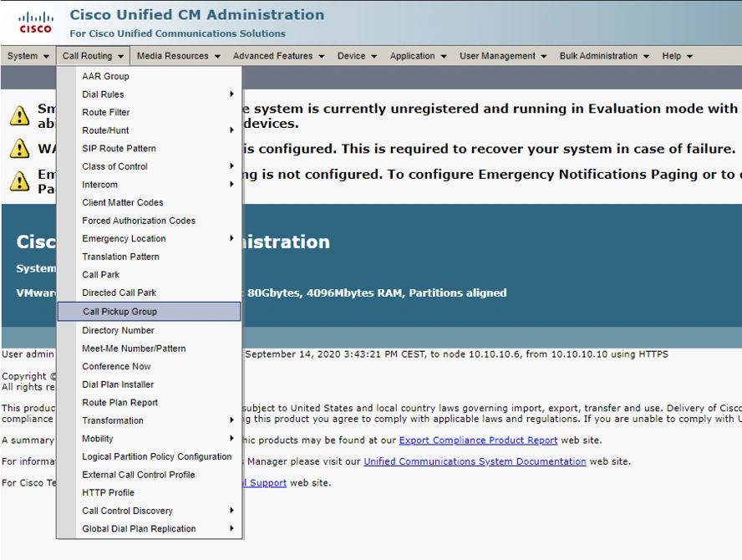Expand the Transformation submenu

tap(149, 420)
